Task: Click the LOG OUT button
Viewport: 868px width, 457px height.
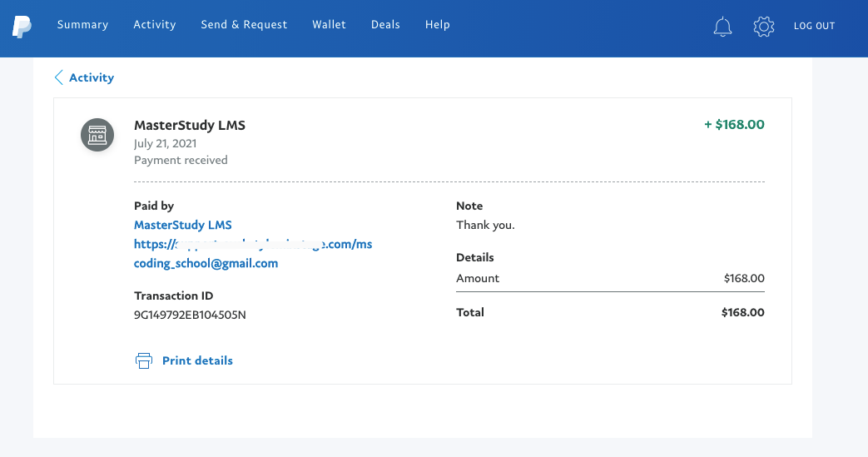Action: point(814,26)
